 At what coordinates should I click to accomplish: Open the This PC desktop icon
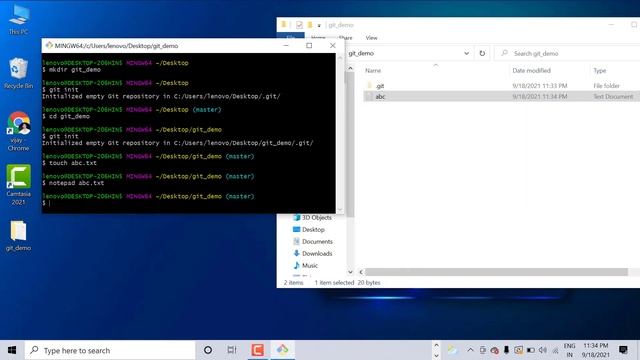click(18, 19)
